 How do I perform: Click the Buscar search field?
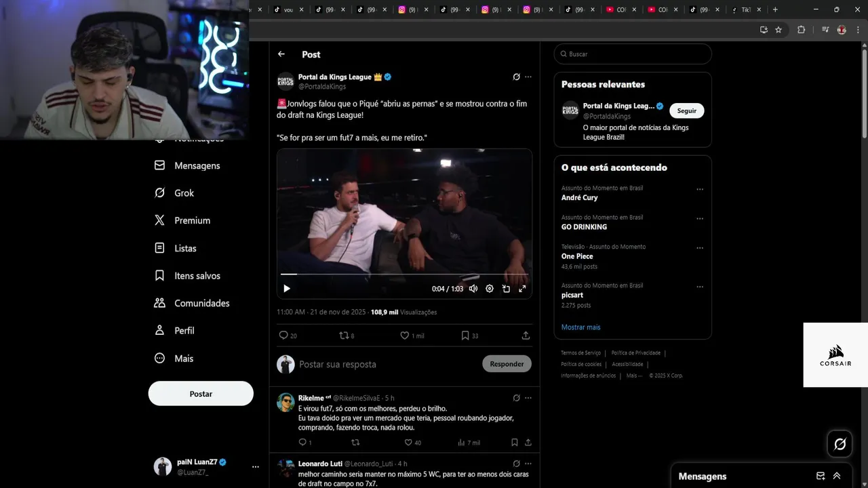(x=633, y=54)
